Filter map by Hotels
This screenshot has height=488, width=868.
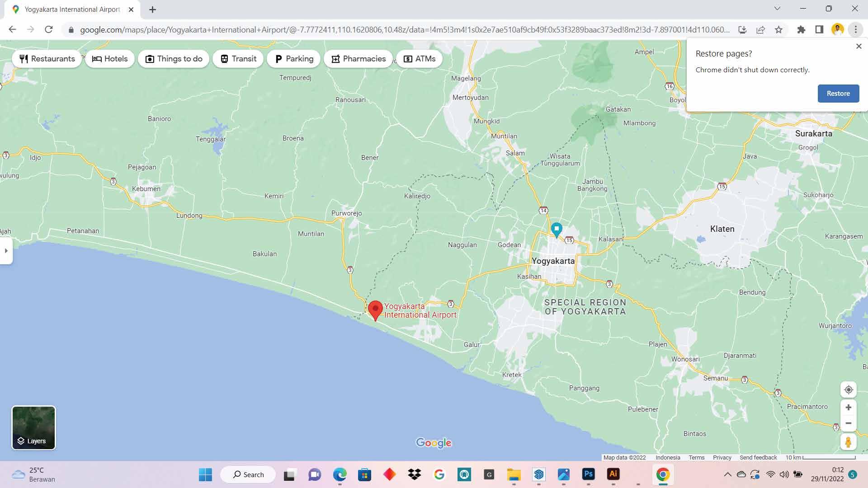pyautogui.click(x=110, y=59)
